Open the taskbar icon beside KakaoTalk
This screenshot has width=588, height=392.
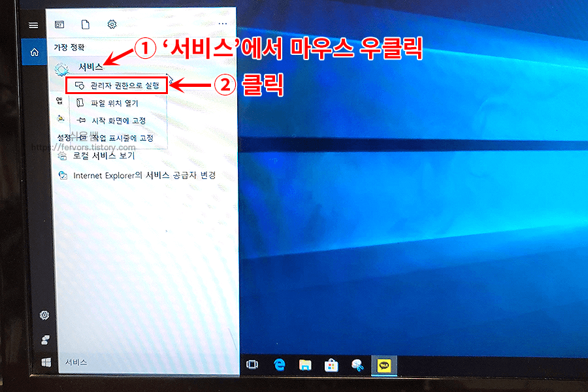(x=357, y=365)
